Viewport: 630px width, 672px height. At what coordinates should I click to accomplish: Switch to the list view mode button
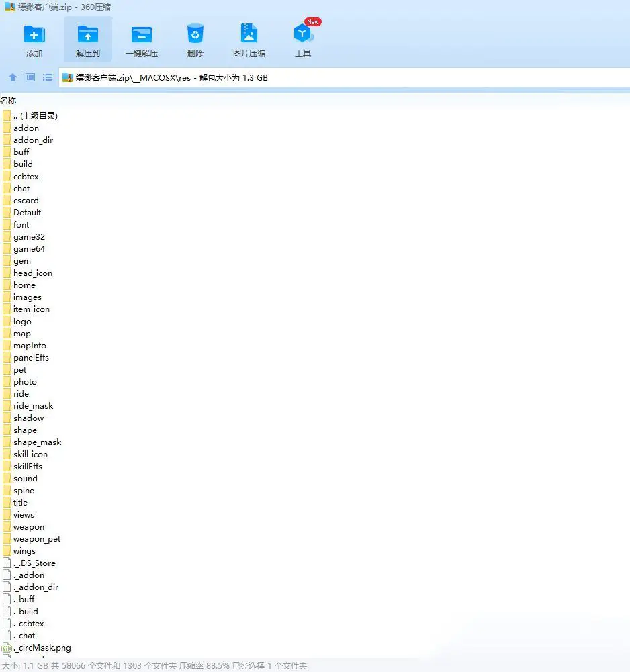48,77
